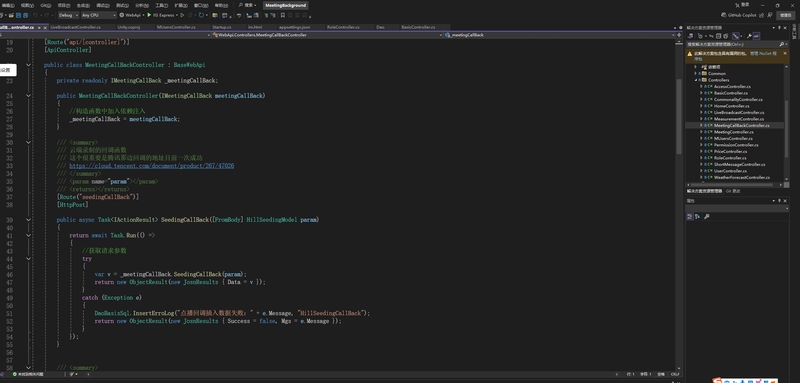
Task: Collapse the SeedingCallBack method at line 39
Action: coord(29,219)
